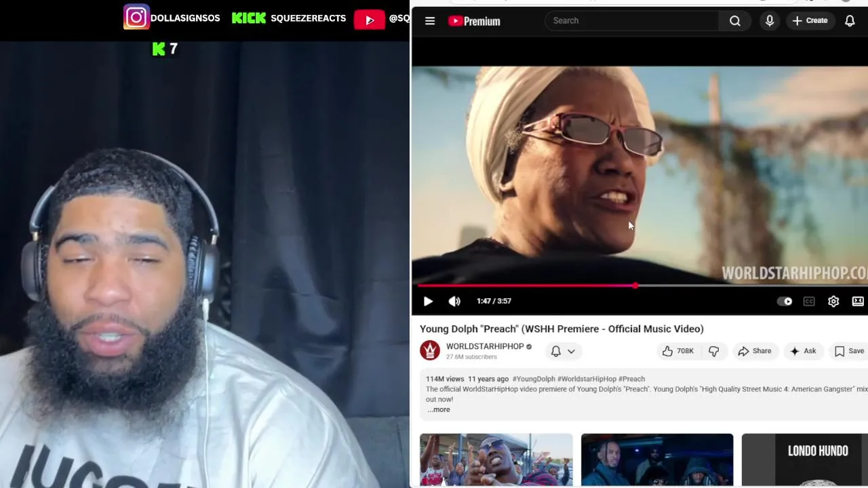
Task: Toggle closed captions in player
Action: coord(809,301)
